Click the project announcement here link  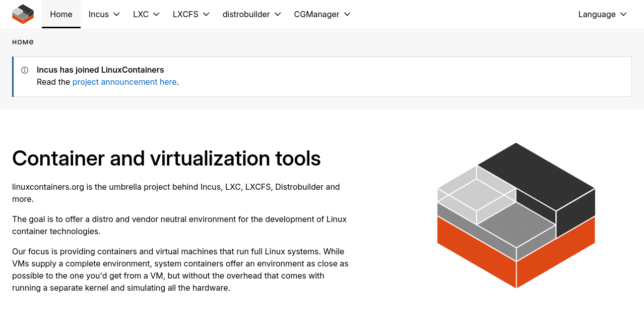tap(124, 82)
